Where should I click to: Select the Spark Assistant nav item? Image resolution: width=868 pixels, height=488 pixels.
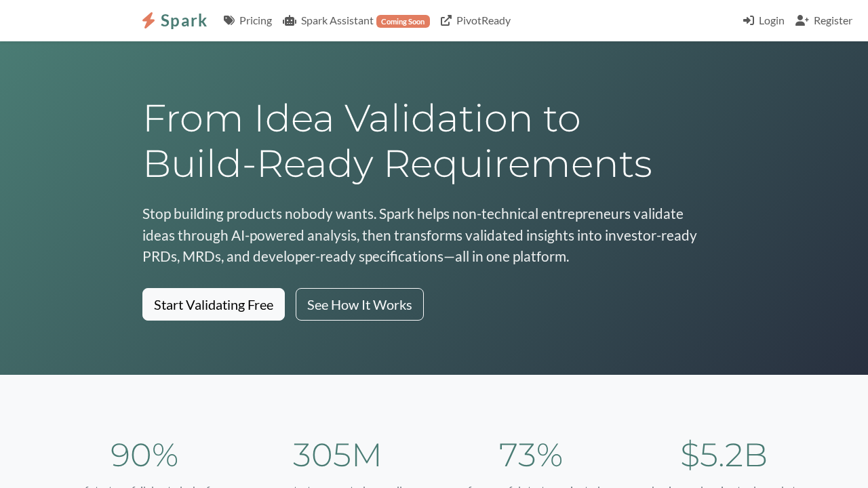tap(337, 20)
